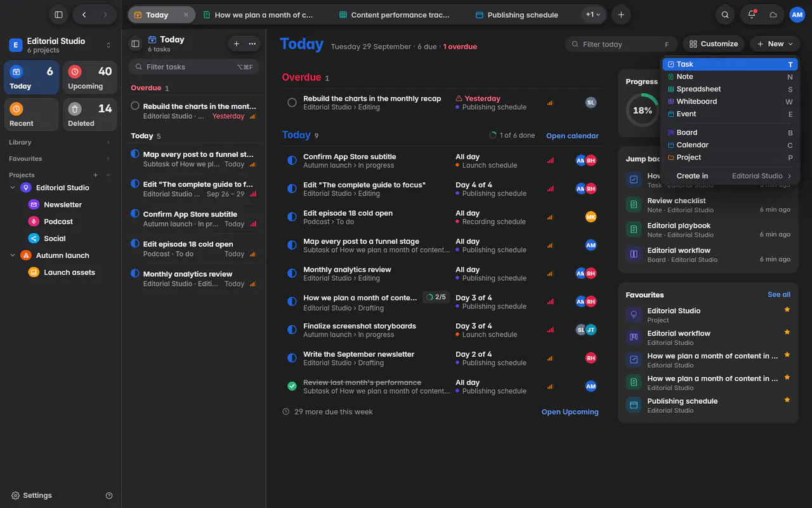This screenshot has width=812, height=508.
Task: Focus the Filter today field
Action: (622, 44)
